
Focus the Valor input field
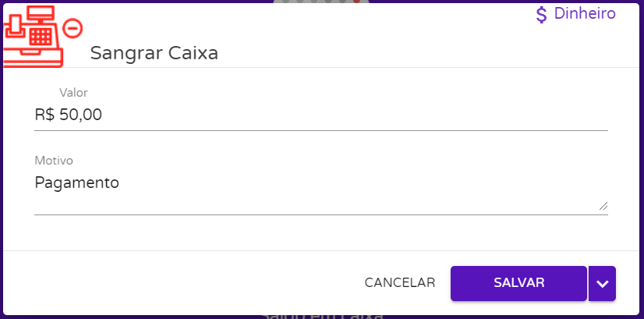[320, 115]
